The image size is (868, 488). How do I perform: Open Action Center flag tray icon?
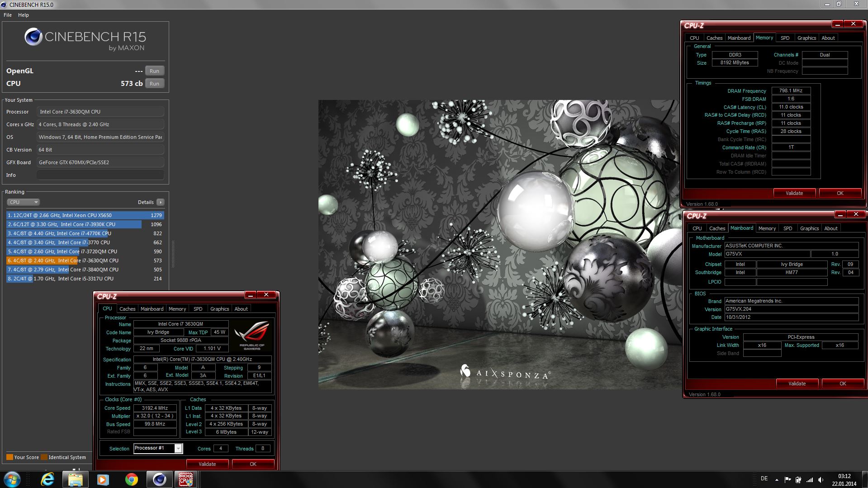tap(787, 480)
